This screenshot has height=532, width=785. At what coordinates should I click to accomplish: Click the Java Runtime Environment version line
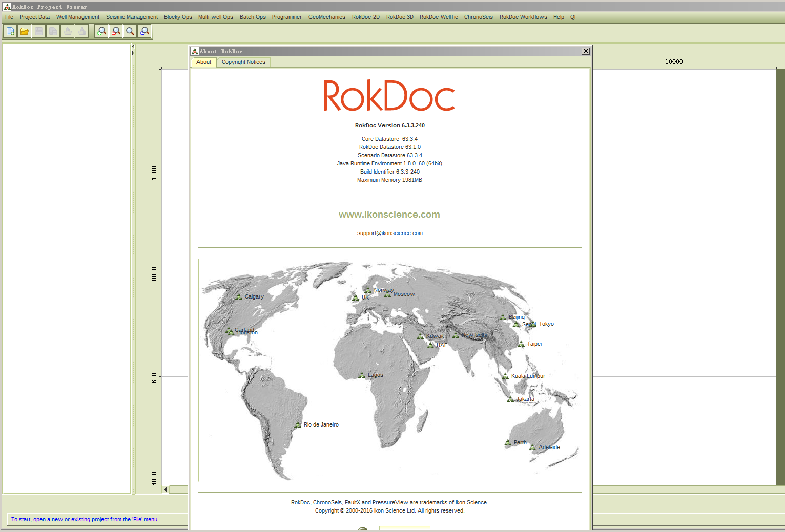click(x=389, y=163)
